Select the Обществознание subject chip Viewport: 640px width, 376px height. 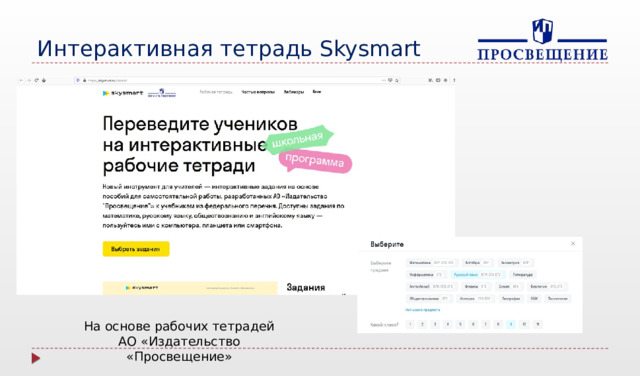429,298
